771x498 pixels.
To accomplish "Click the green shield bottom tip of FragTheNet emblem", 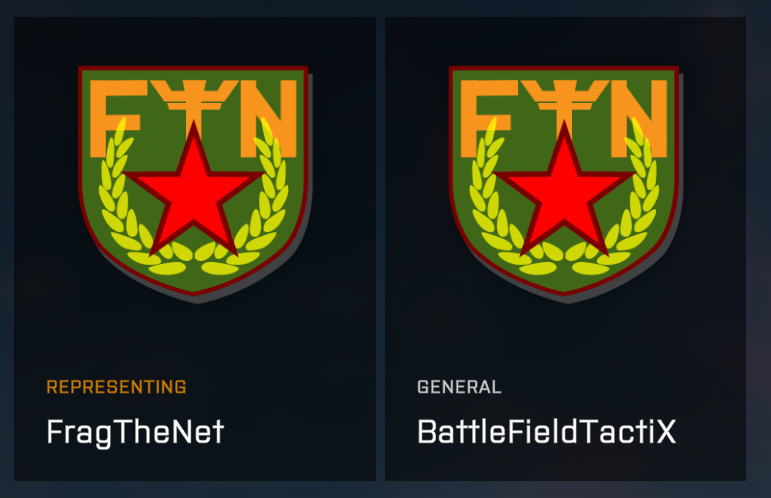I will (194, 286).
